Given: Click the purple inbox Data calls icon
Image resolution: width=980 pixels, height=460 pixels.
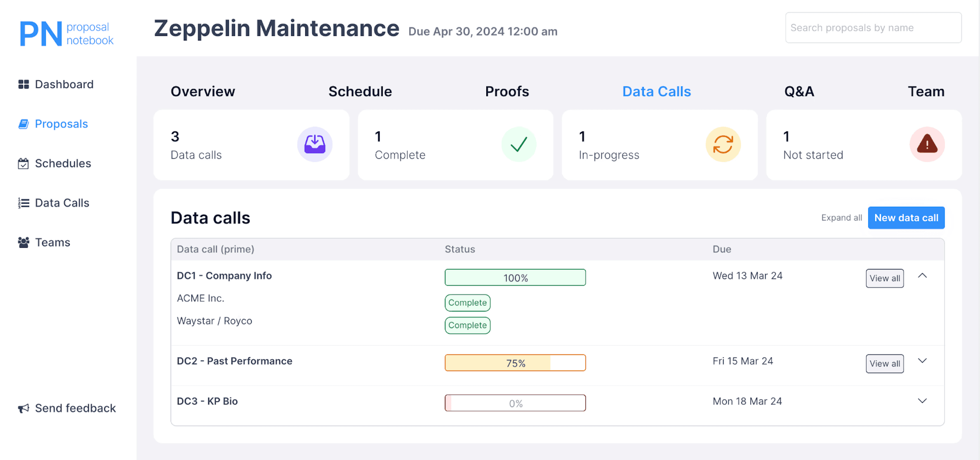Looking at the screenshot, I should pyautogui.click(x=315, y=144).
